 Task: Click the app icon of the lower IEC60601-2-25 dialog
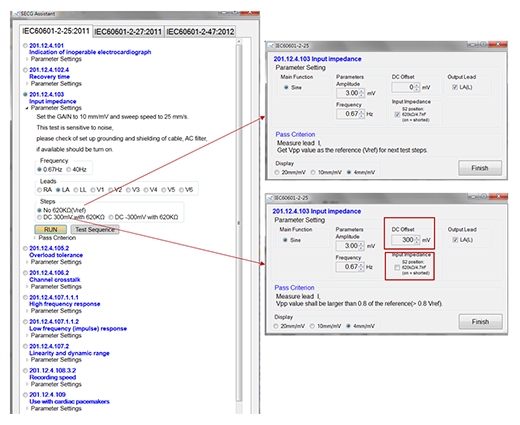[270, 198]
